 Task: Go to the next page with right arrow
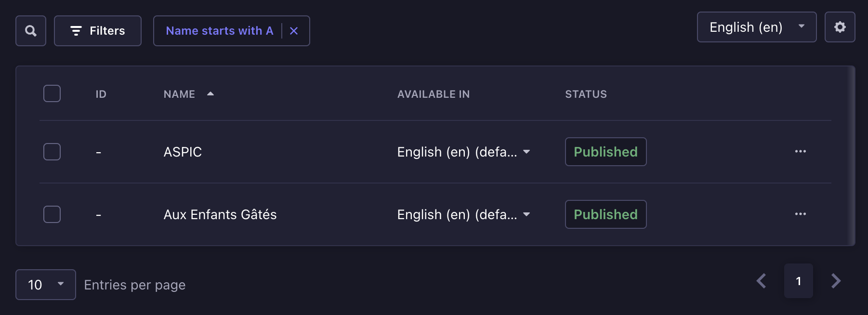click(x=837, y=281)
